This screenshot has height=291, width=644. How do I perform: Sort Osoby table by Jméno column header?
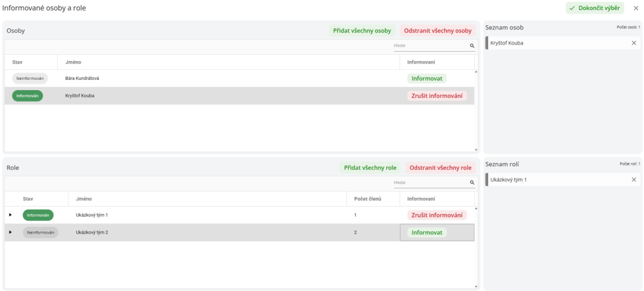coord(74,62)
